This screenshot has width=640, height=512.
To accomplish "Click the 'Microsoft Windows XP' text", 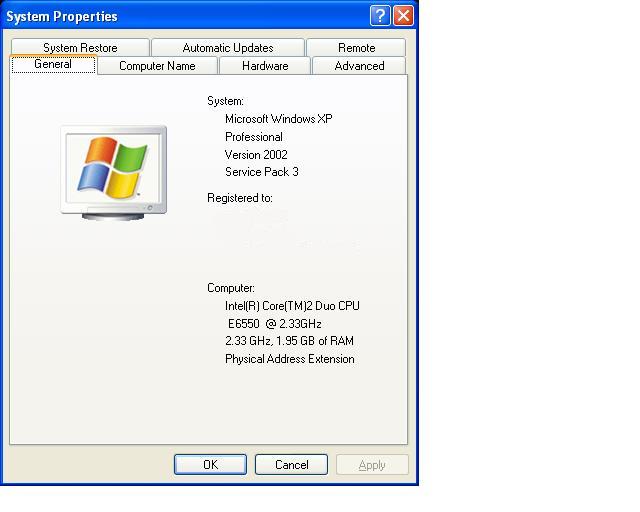I will pyautogui.click(x=278, y=119).
